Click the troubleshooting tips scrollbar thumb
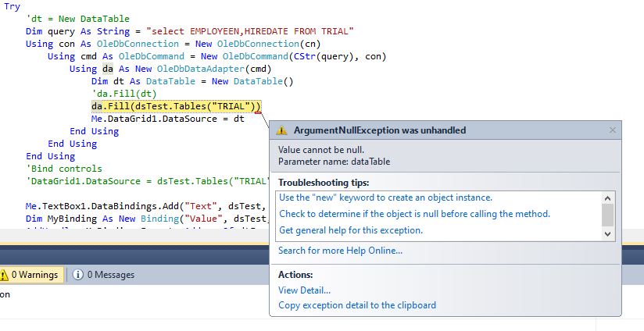The height and width of the screenshot is (331, 644). click(608, 215)
